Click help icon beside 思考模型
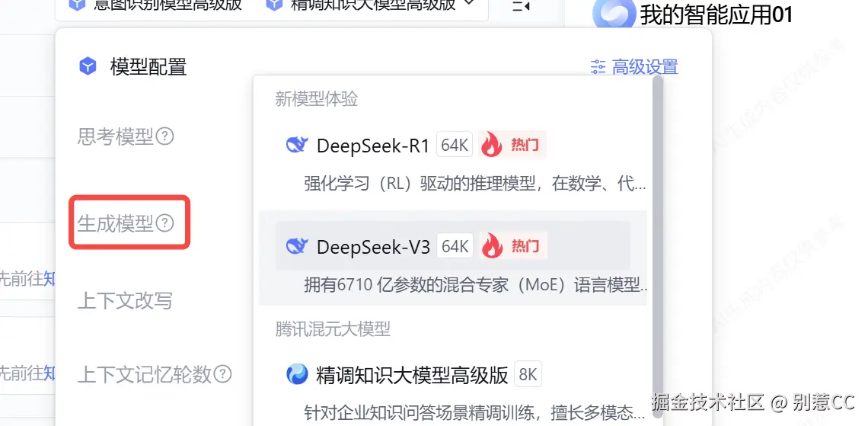Image resolution: width=868 pixels, height=426 pixels. (x=165, y=136)
